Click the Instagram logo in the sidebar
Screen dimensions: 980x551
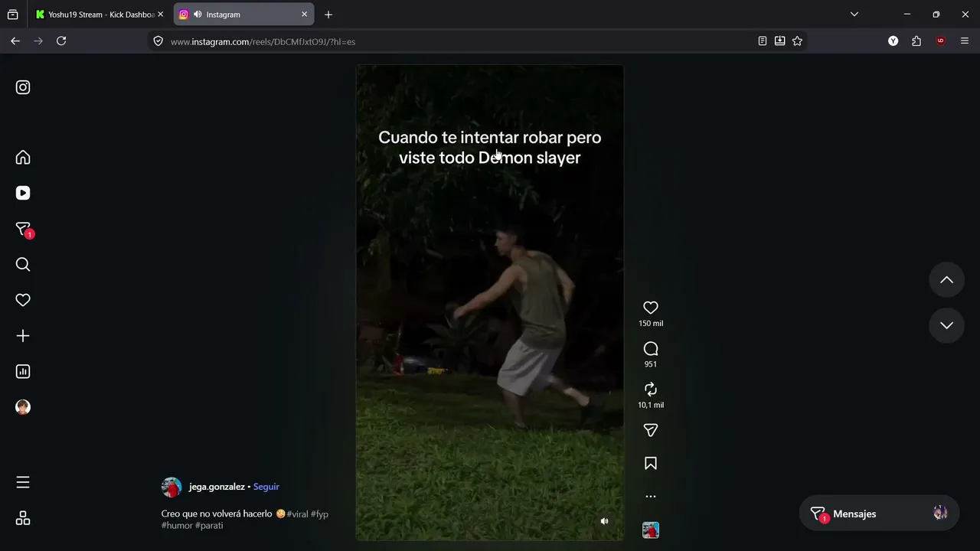coord(23,87)
